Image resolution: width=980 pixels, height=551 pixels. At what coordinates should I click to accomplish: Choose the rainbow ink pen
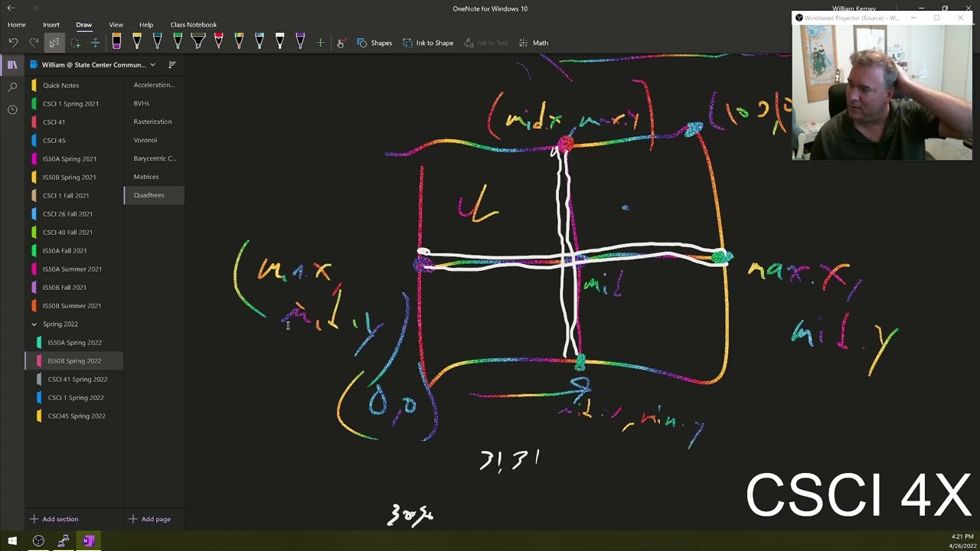239,42
